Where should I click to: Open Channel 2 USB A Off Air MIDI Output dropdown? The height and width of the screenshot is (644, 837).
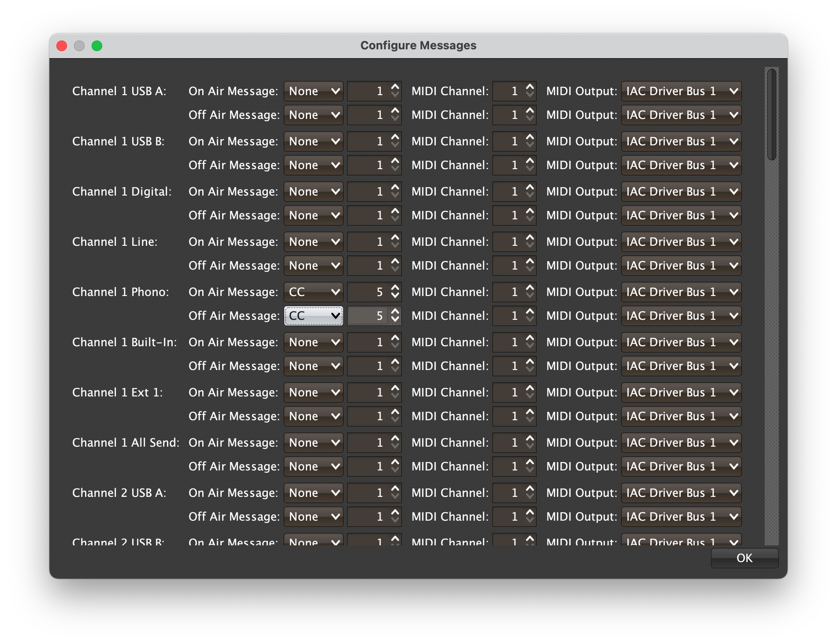click(681, 517)
